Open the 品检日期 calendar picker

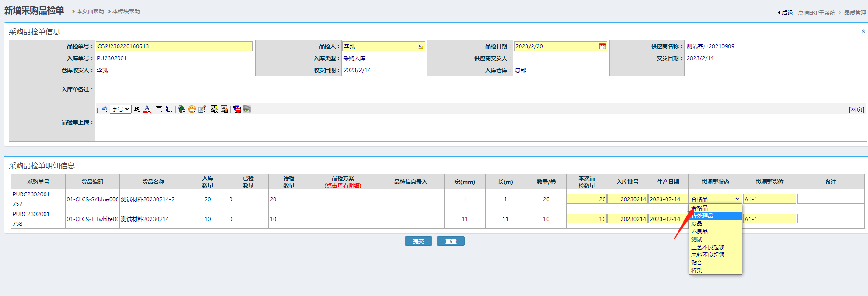click(x=602, y=46)
